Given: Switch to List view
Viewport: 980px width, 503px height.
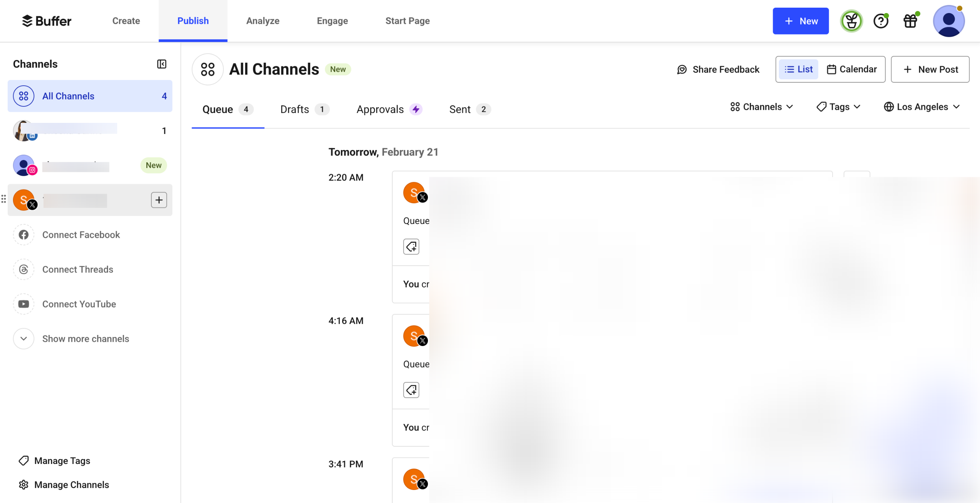Looking at the screenshot, I should (x=798, y=69).
